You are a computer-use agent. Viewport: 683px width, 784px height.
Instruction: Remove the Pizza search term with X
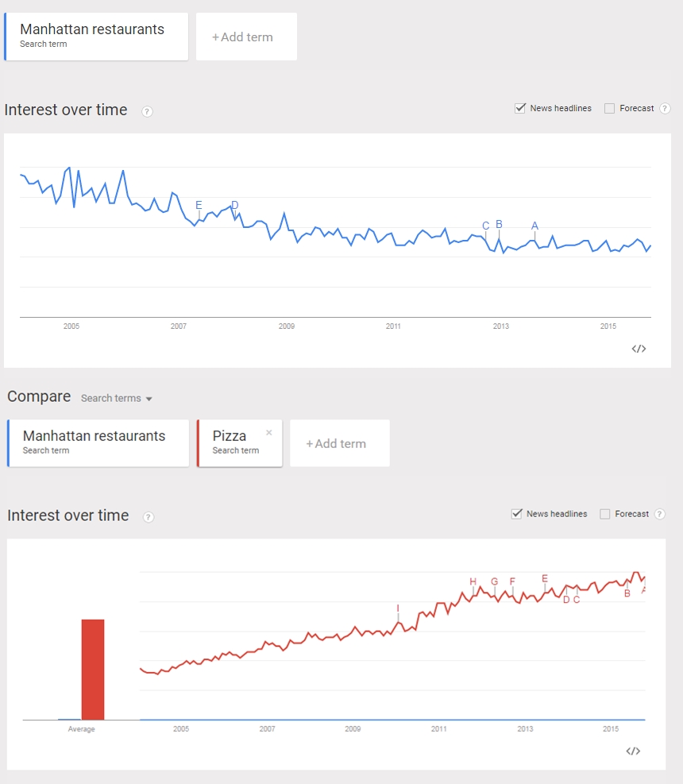[268, 433]
